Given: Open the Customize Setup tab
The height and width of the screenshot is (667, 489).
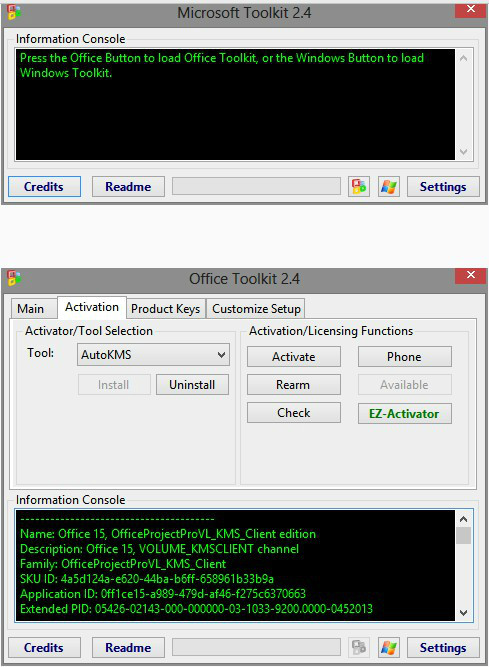Looking at the screenshot, I should [x=256, y=308].
